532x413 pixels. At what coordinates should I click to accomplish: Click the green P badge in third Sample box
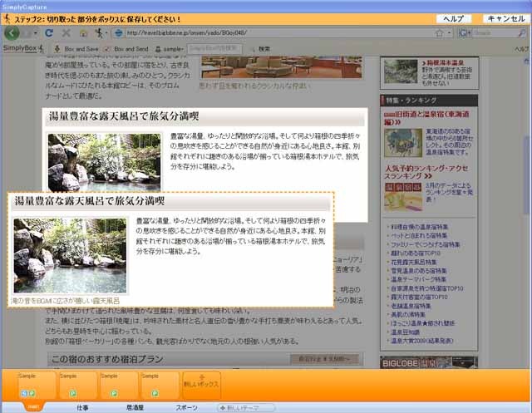114,394
